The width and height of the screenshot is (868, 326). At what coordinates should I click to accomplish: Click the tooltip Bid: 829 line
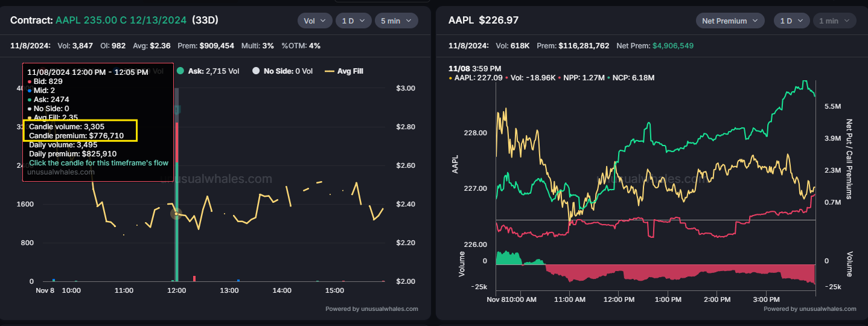click(45, 81)
